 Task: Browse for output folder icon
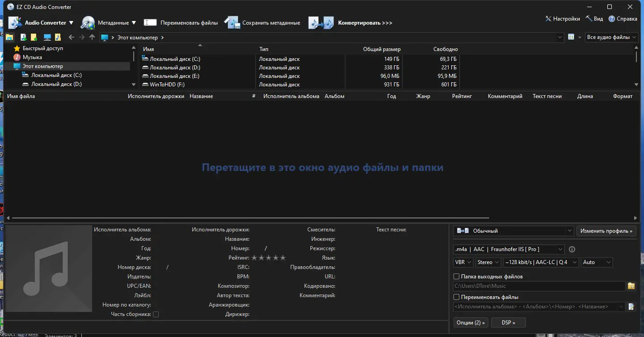pos(631,286)
